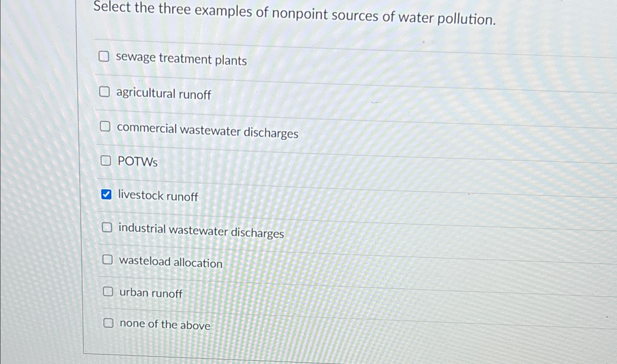
Task: Select the industrial wastewater discharges option text
Action: (x=201, y=230)
